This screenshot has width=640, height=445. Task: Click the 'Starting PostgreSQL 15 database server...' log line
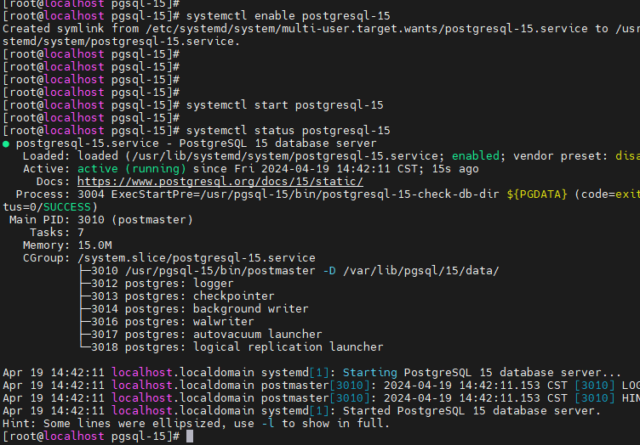click(311, 372)
